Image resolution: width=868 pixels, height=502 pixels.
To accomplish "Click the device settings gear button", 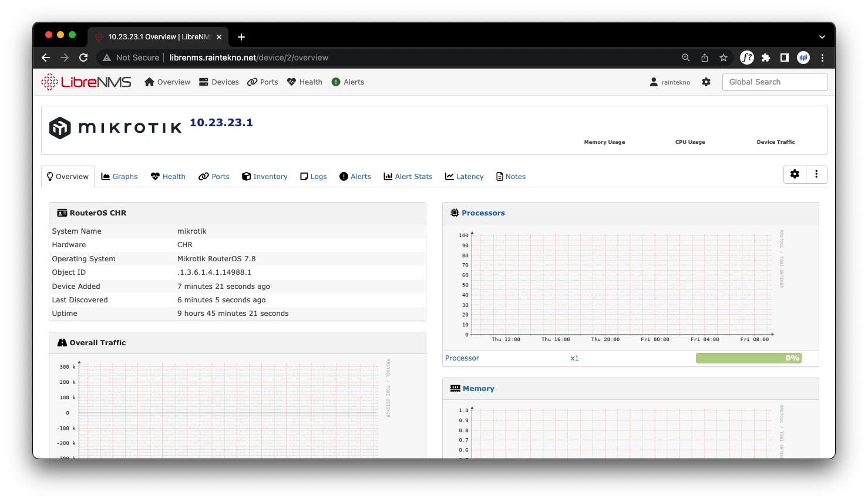I will tap(795, 174).
